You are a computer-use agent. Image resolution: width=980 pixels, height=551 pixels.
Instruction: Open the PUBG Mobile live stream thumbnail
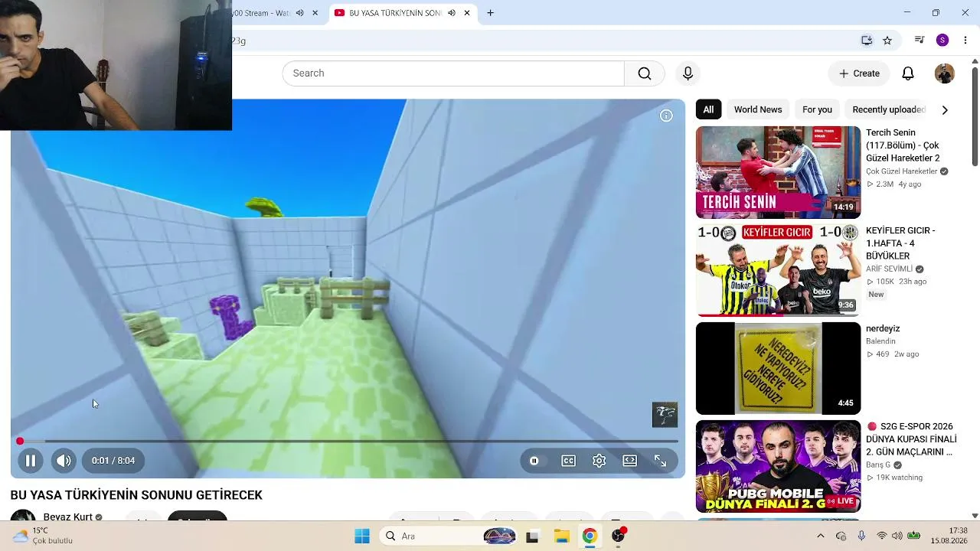click(778, 466)
